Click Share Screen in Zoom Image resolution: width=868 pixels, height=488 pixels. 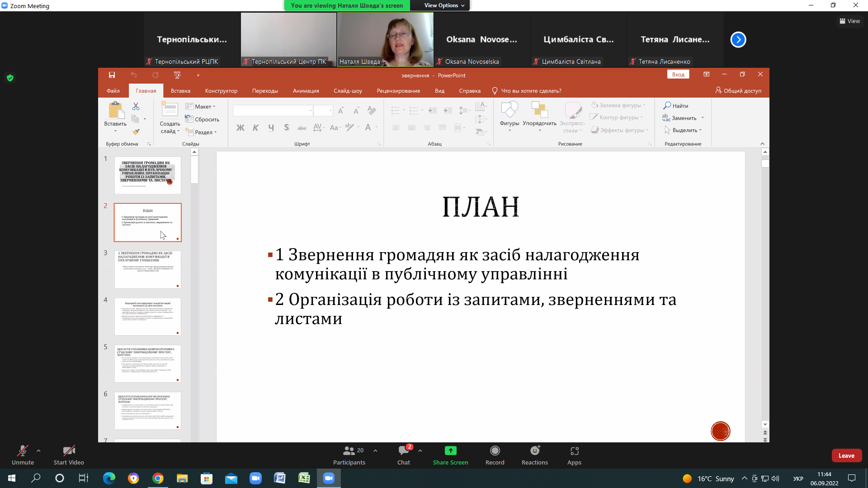[x=450, y=455]
